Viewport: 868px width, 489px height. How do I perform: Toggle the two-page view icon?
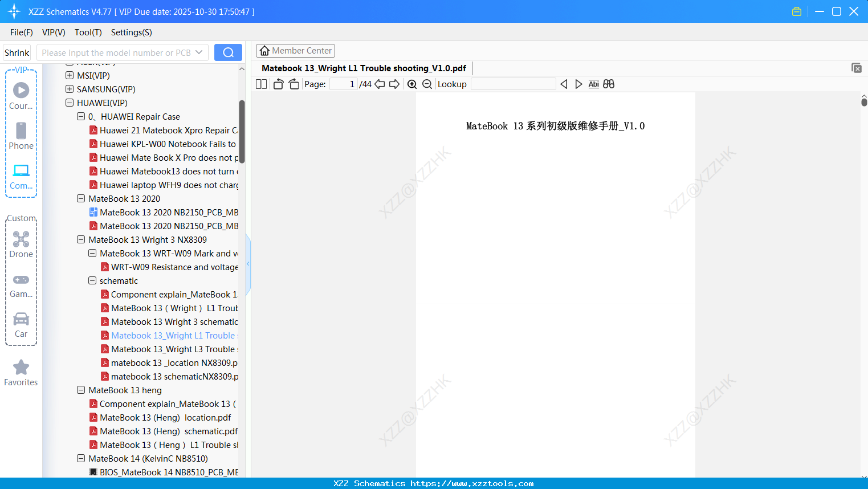coord(261,84)
